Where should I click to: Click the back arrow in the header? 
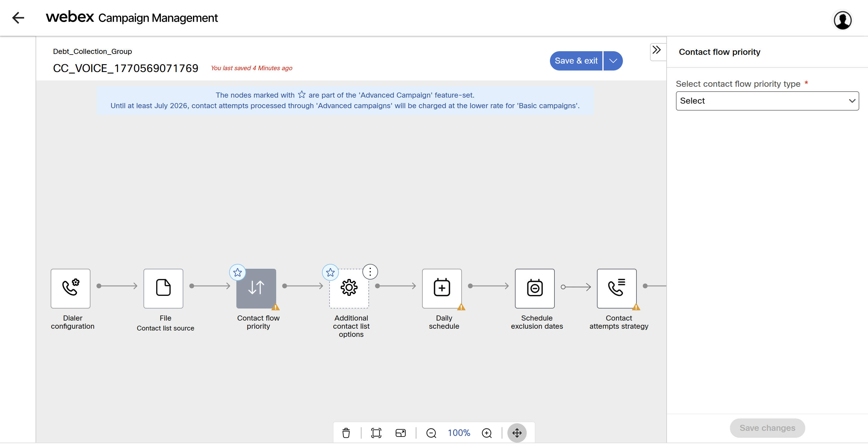(18, 17)
